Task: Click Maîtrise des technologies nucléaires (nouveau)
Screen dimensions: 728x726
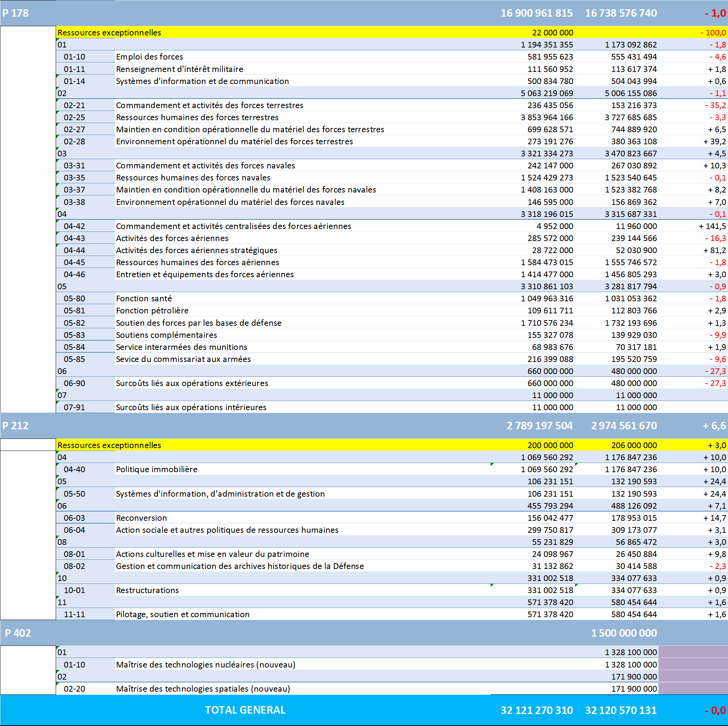Action: pos(205,665)
